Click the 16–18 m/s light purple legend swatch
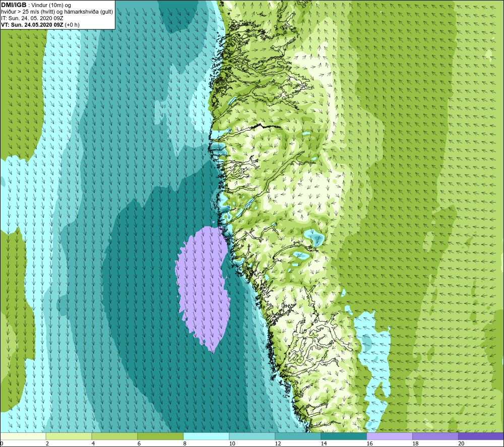 click(390, 436)
